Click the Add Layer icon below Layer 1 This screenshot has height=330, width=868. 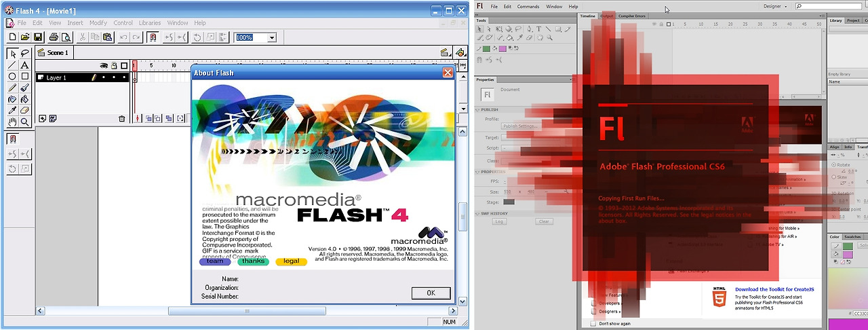click(x=42, y=119)
